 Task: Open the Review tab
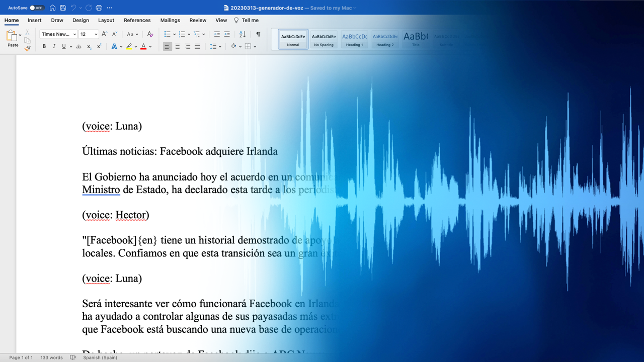[198, 21]
